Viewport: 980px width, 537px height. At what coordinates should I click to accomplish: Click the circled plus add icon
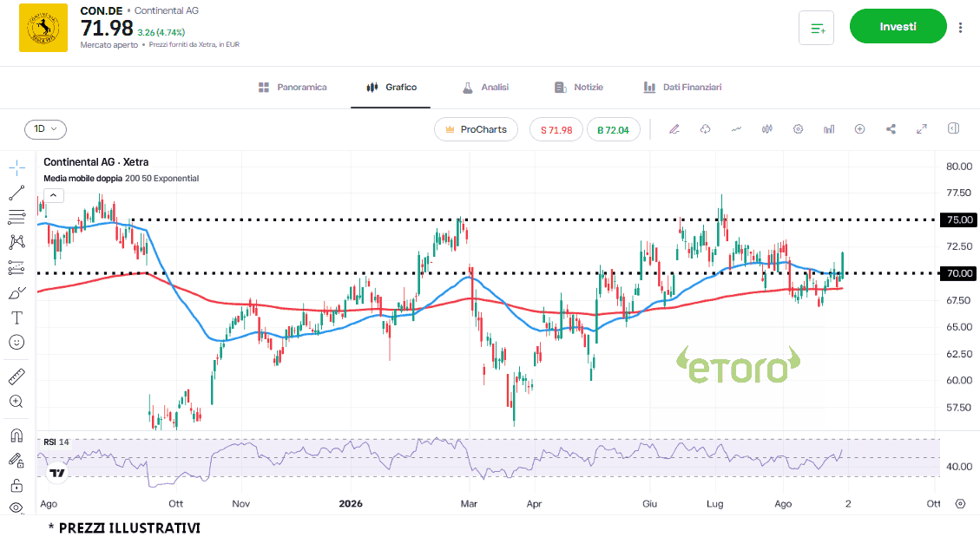[x=860, y=129]
